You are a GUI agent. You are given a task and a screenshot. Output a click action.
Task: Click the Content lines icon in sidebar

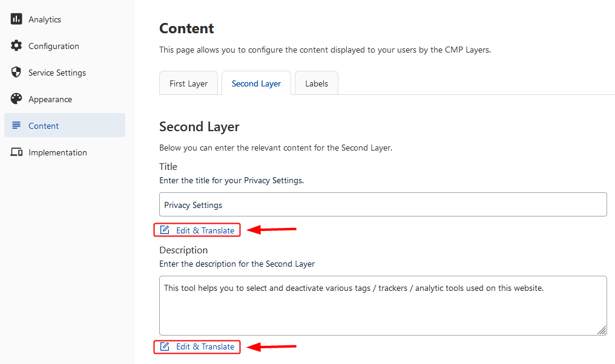(16, 125)
